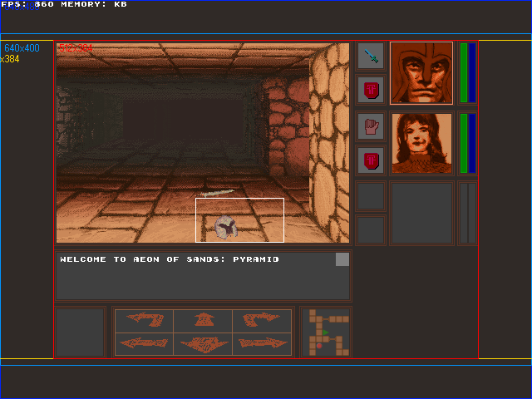Image resolution: width=532 pixels, height=399 pixels.
Task: Select the long-haired woman portrait
Action: click(421, 144)
